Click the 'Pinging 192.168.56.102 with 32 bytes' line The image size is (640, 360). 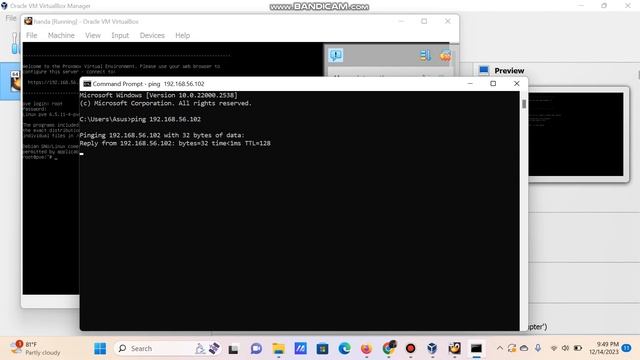point(162,135)
